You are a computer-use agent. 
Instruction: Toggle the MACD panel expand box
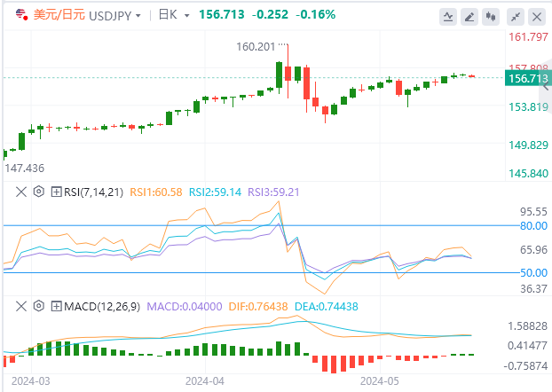pos(56,307)
